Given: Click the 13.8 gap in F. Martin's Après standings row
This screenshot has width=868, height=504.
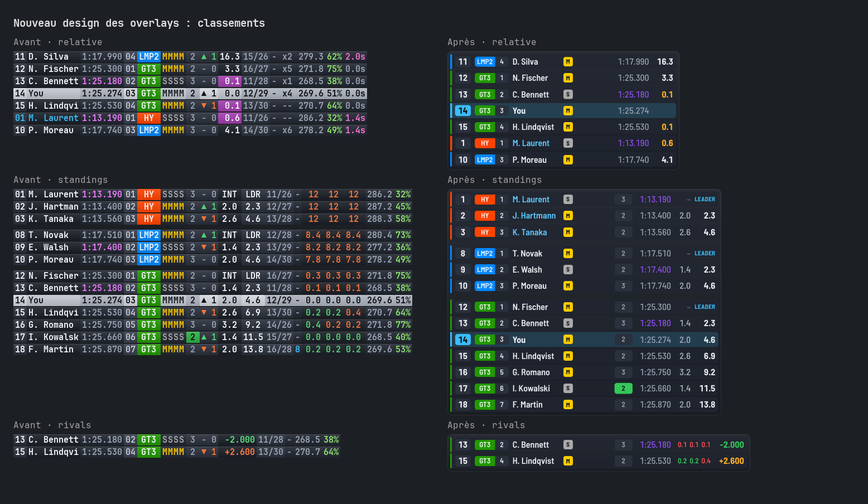Looking at the screenshot, I should coord(707,405).
